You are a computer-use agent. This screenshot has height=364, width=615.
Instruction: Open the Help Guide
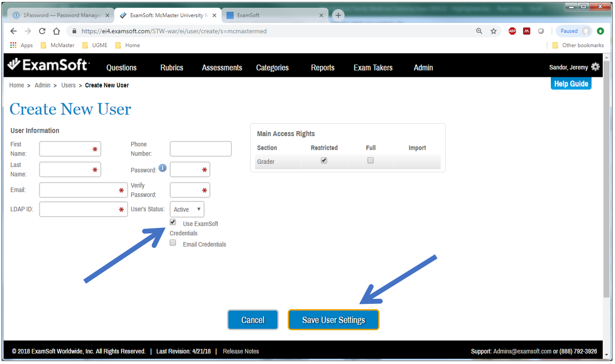click(x=571, y=84)
